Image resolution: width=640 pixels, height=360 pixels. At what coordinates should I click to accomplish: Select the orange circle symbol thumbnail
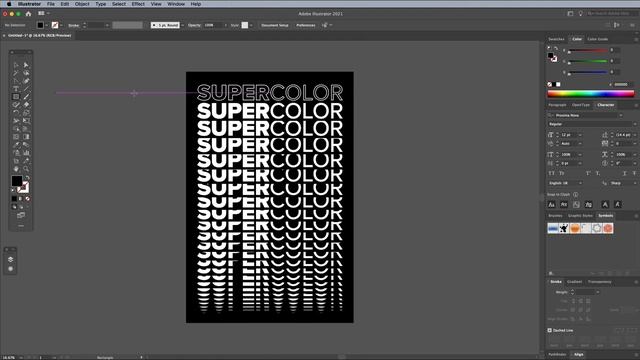(x=575, y=228)
